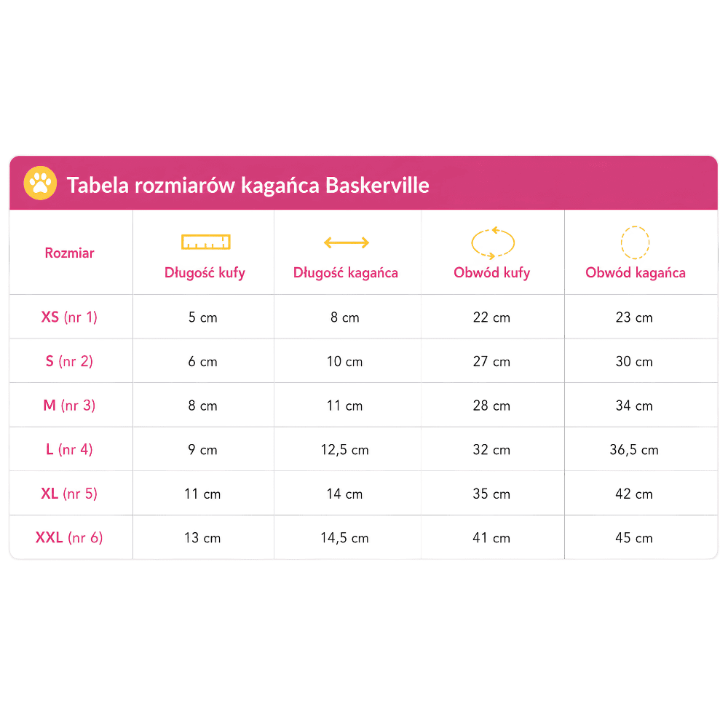The height and width of the screenshot is (728, 728).
Task: Click the 12,5 cm cell in L row
Action: [x=344, y=449]
